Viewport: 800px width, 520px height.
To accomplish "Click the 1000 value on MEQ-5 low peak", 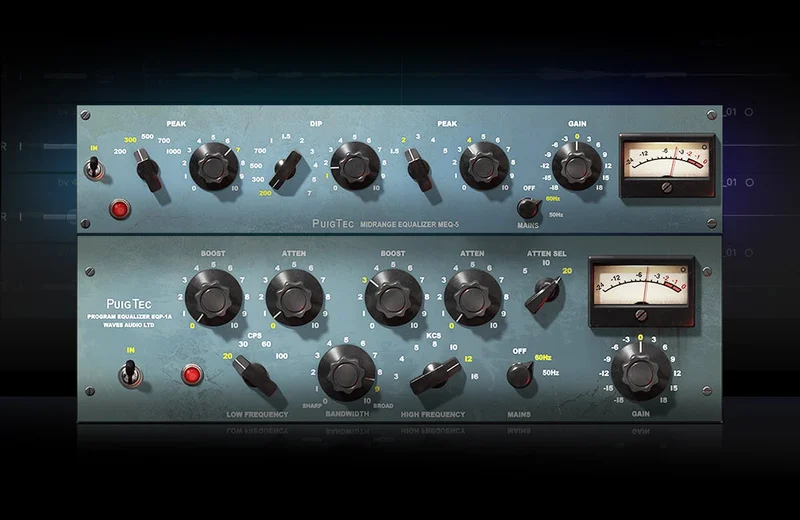I will click(x=173, y=151).
